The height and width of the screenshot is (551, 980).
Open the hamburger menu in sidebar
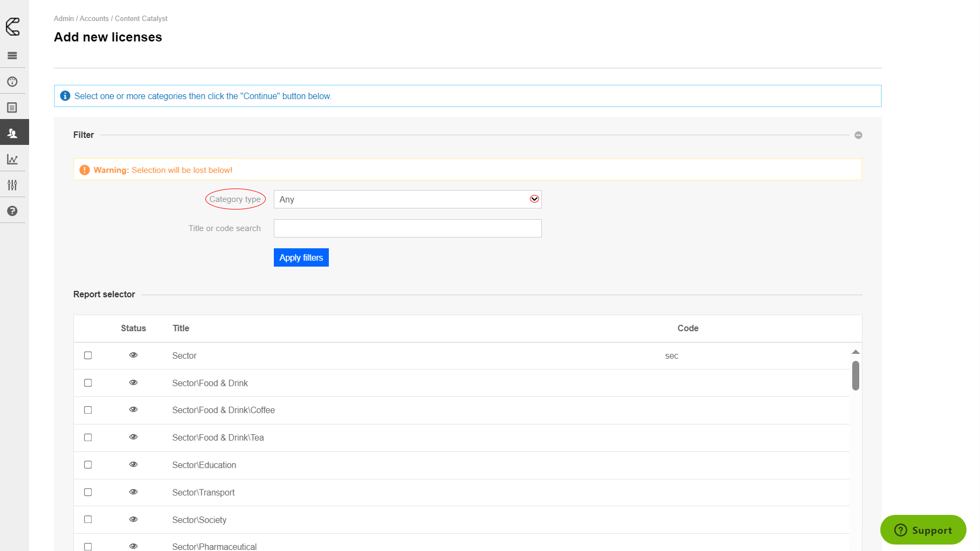click(x=12, y=55)
